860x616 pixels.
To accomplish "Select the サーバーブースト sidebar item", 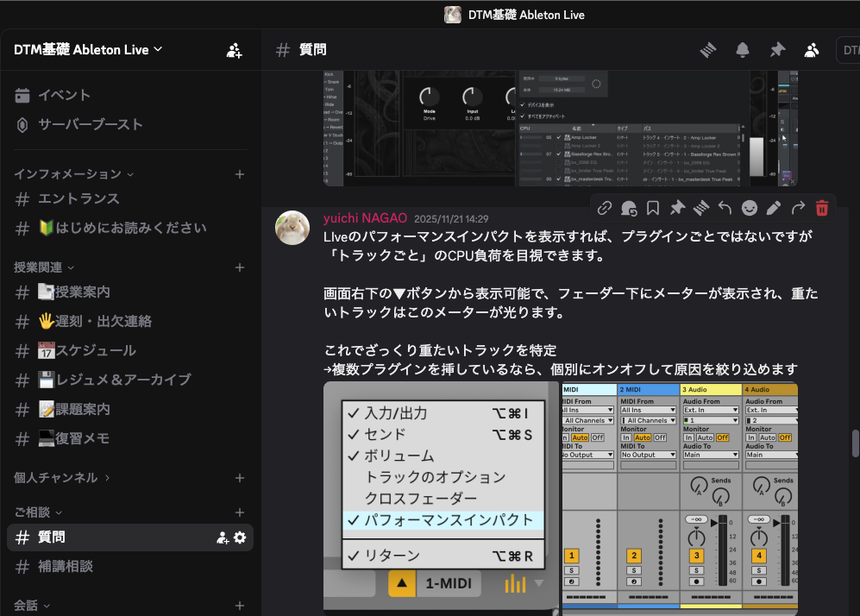I will (90, 124).
